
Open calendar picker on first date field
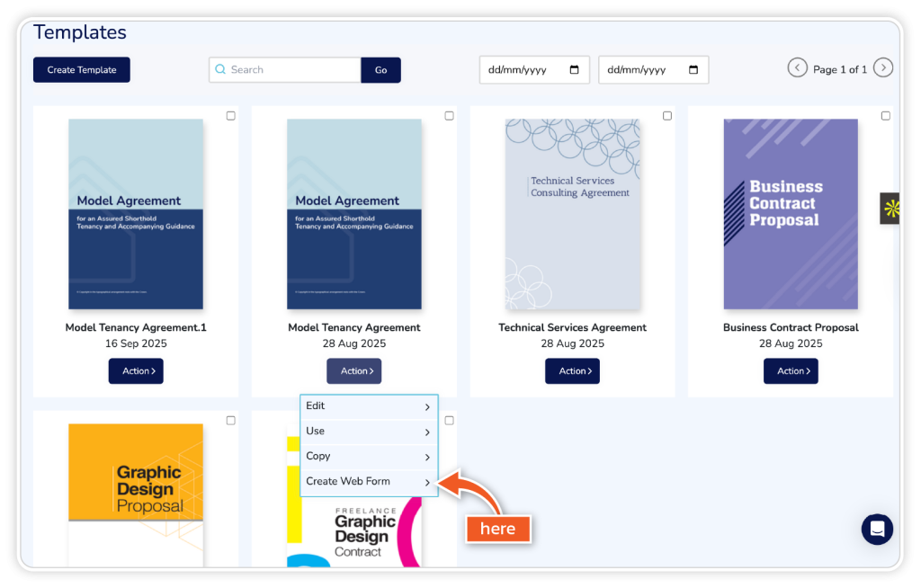575,70
